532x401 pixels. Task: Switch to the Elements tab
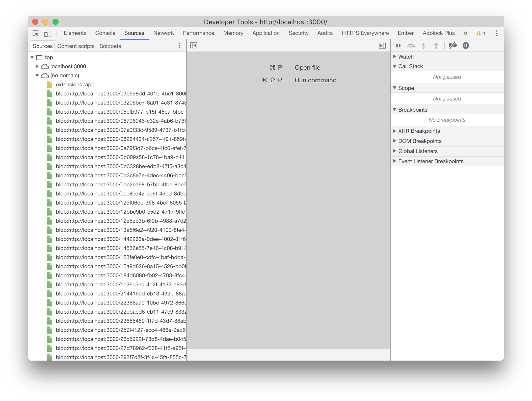point(75,33)
